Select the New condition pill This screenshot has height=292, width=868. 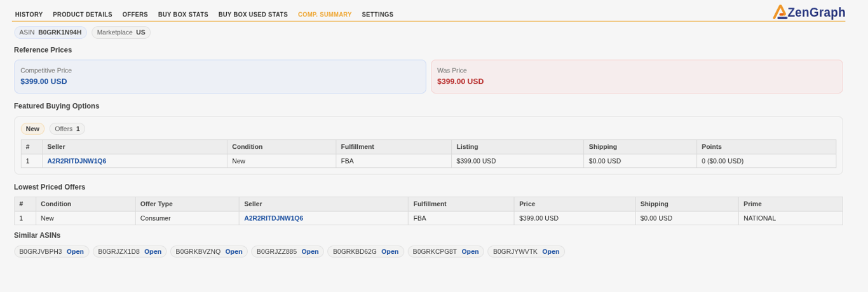(x=32, y=129)
